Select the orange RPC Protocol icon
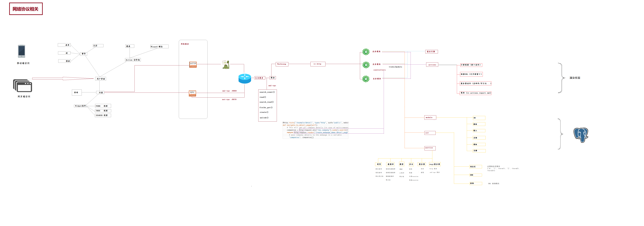 click(193, 93)
